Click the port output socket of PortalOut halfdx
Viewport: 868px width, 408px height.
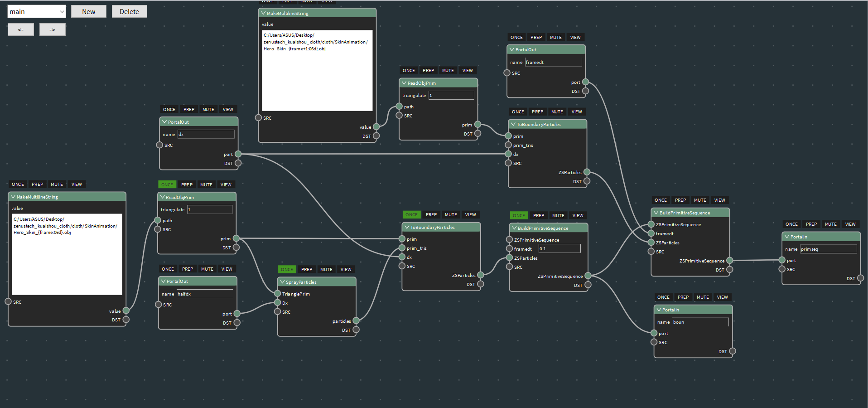(x=237, y=314)
